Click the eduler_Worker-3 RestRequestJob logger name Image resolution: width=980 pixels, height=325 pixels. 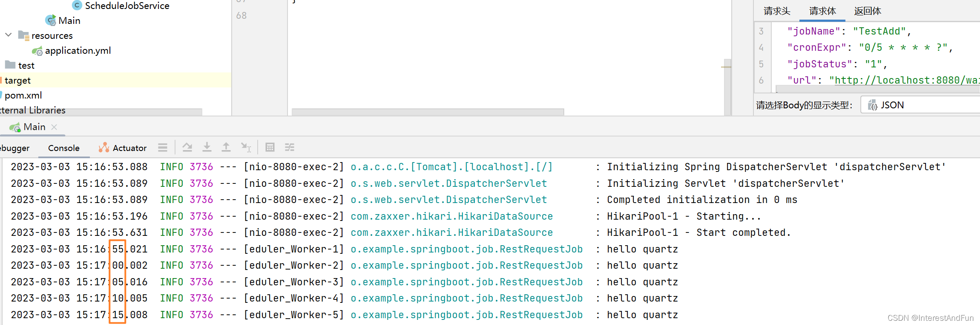466,282
